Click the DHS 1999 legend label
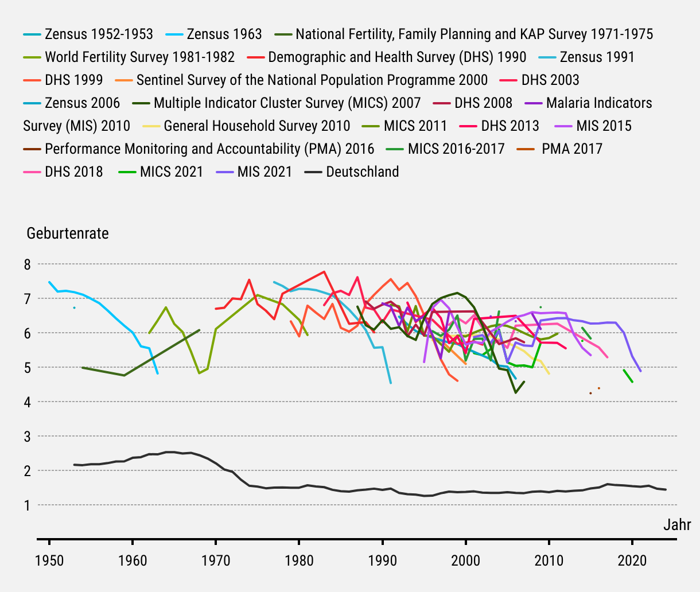Viewport: 700px width, 592px height. [x=74, y=80]
